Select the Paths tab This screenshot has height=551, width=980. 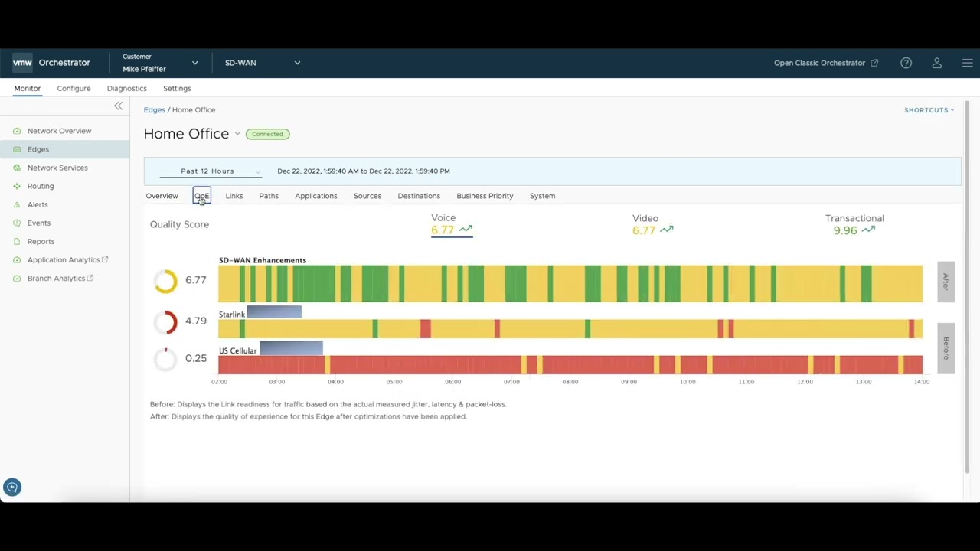click(x=269, y=196)
